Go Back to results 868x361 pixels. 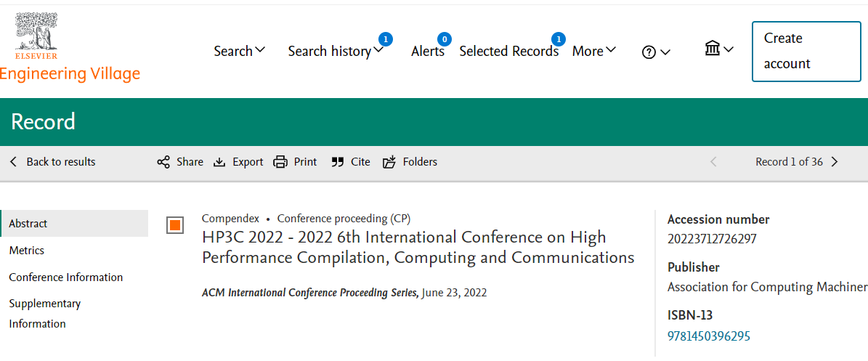(53, 162)
